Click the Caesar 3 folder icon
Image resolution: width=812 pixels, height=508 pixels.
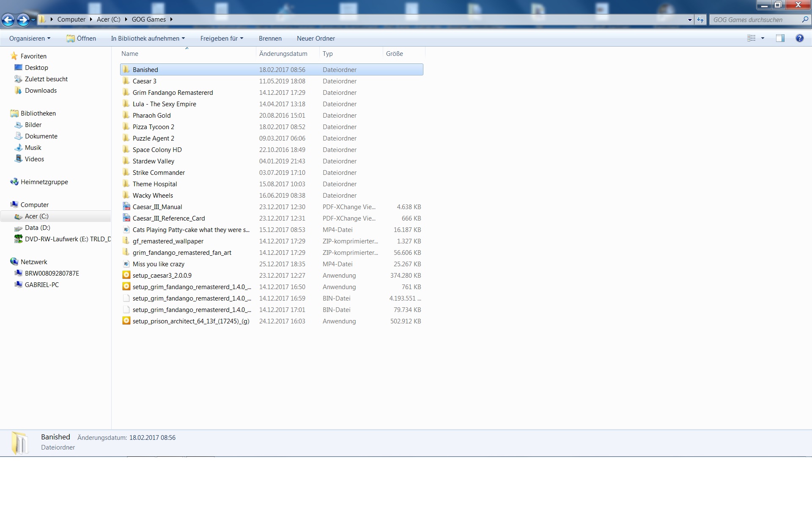(x=126, y=81)
